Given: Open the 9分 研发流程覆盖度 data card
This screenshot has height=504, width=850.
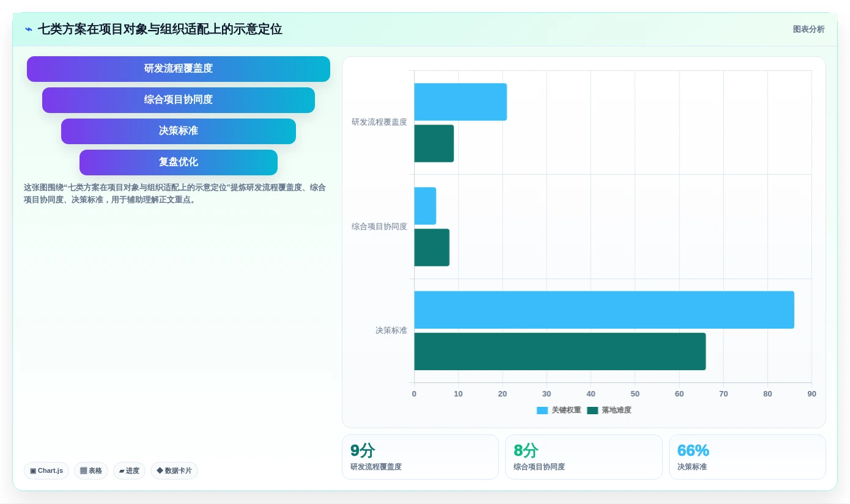Looking at the screenshot, I should [420, 457].
